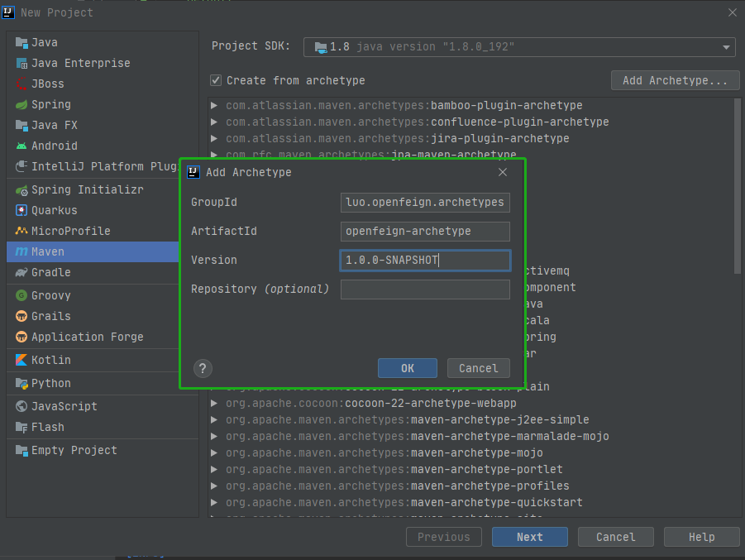The height and width of the screenshot is (560, 745).
Task: Select the Python project icon
Action: click(21, 384)
